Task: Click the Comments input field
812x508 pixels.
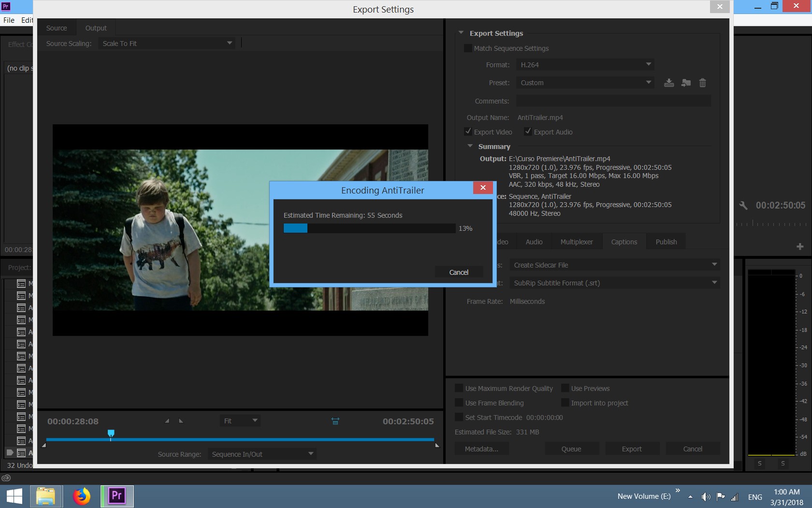Action: coord(613,101)
